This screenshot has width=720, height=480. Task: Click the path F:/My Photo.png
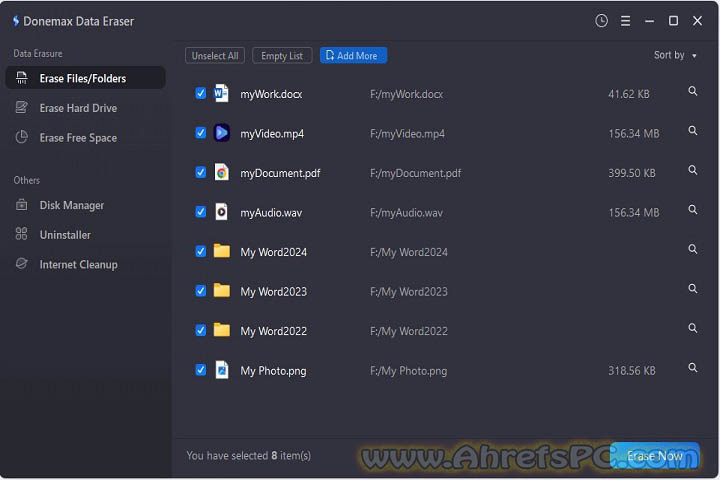point(408,371)
